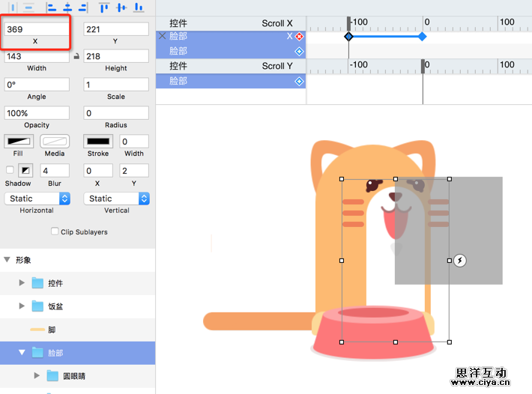Screen dimensions: 532x394
Task: Click the 圆眼睛 folder icon in layer list
Action: point(52,376)
